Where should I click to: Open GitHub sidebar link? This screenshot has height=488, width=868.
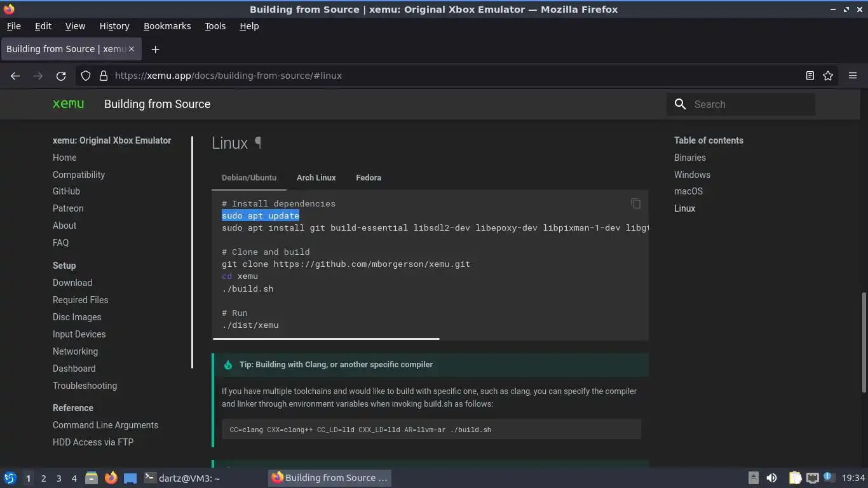[66, 191]
